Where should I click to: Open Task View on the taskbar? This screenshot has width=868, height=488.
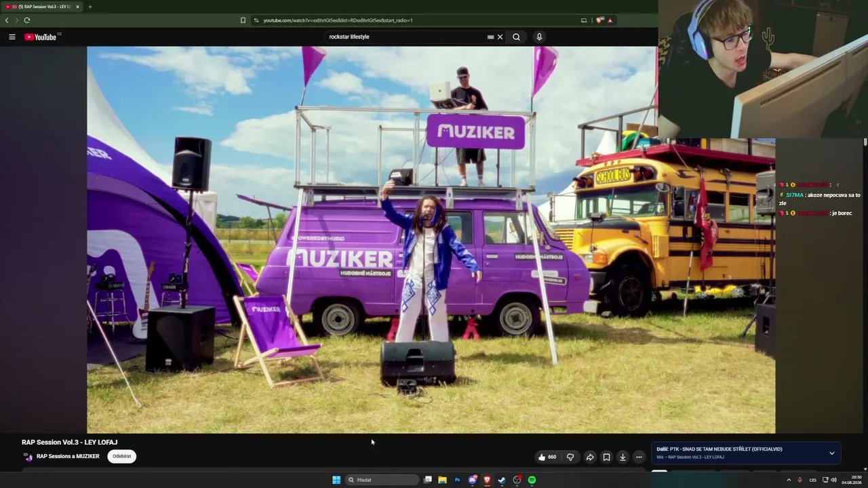(428, 480)
